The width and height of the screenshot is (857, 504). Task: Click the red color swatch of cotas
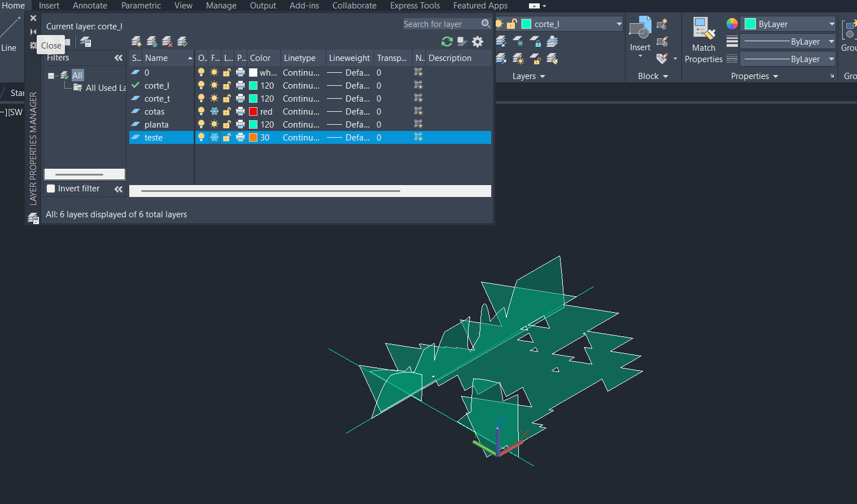(253, 111)
